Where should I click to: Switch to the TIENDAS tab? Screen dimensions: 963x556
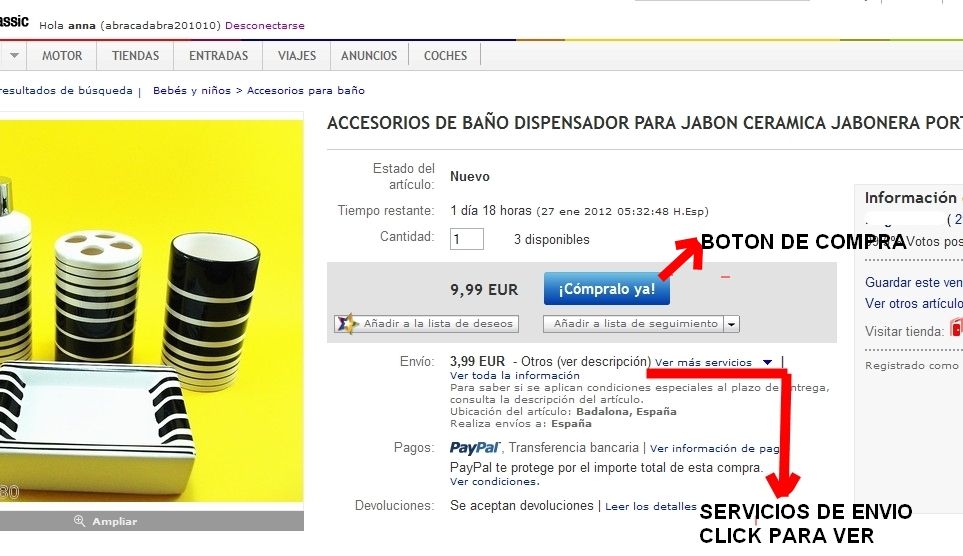pos(135,55)
